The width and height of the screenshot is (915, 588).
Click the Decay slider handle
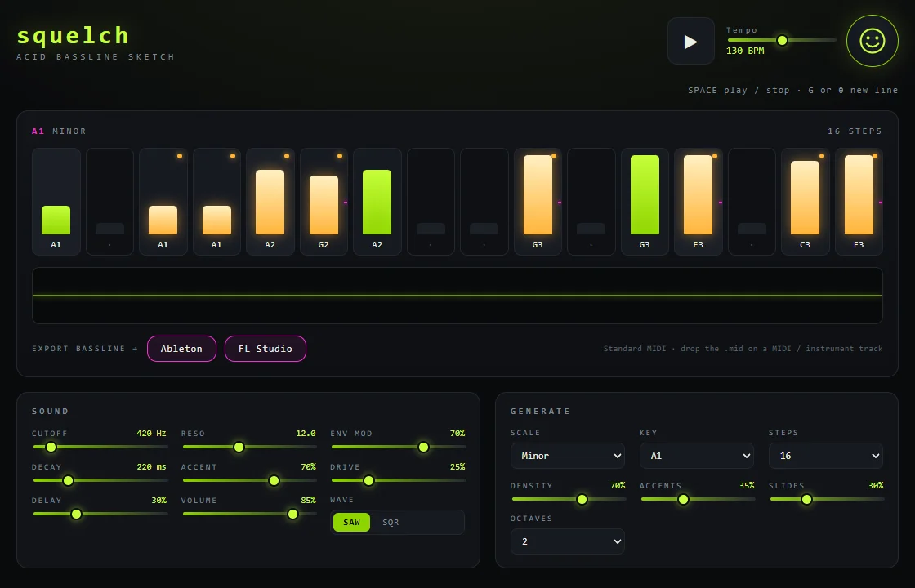tap(69, 481)
